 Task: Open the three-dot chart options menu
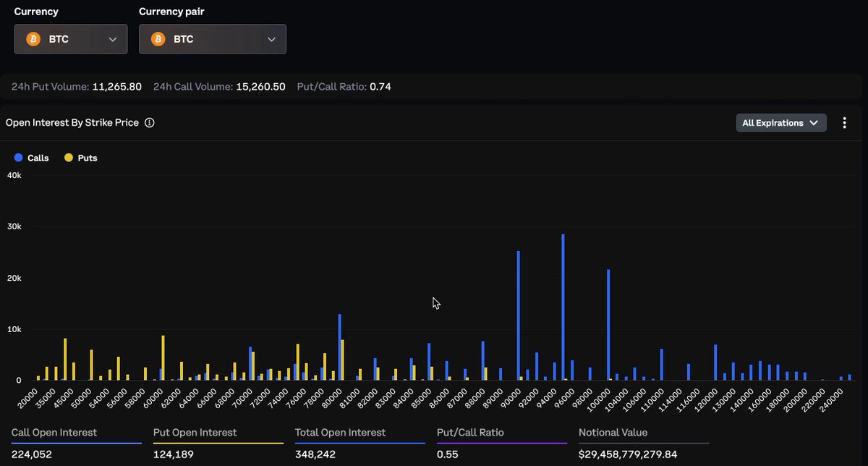[844, 123]
